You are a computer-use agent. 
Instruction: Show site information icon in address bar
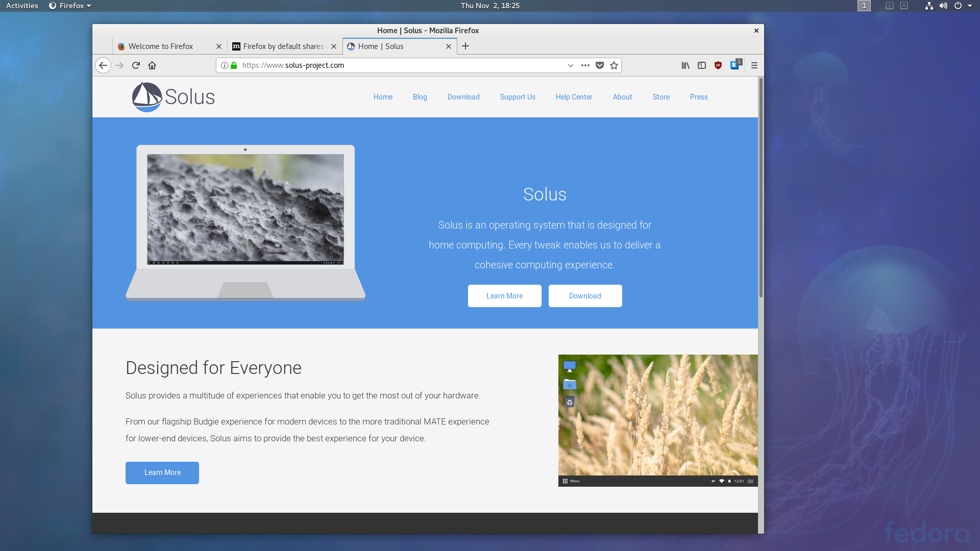[225, 65]
